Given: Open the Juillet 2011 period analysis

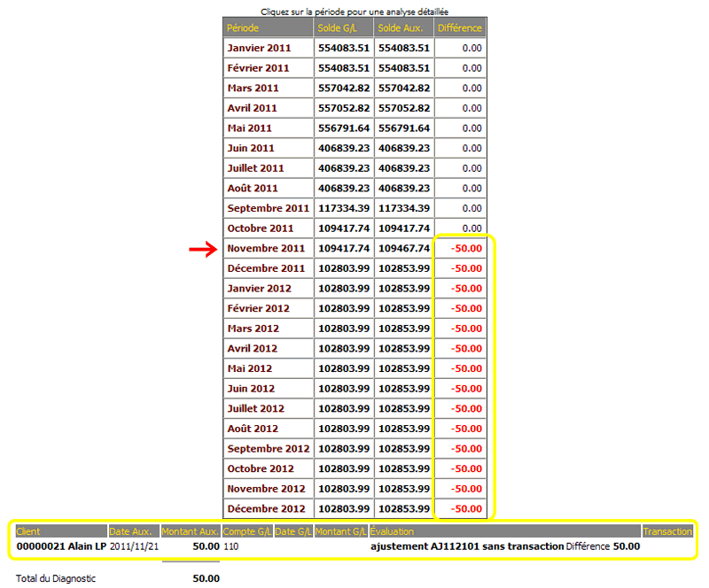Looking at the screenshot, I should [256, 168].
